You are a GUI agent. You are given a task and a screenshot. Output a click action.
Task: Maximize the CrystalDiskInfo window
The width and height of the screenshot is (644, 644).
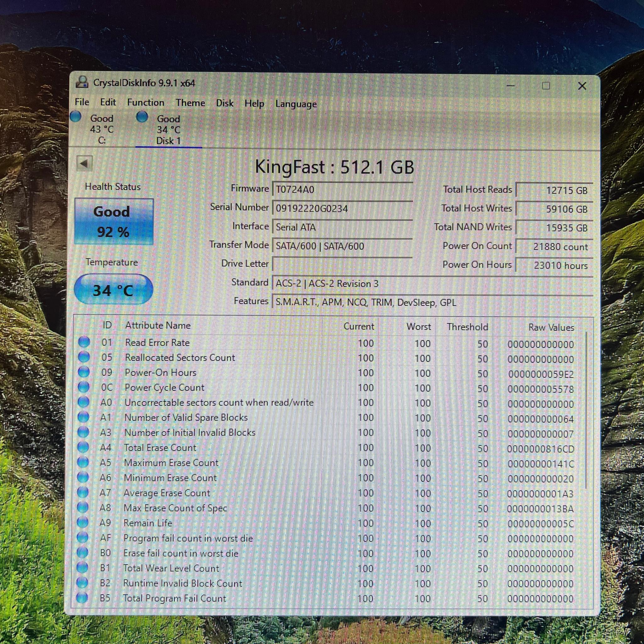(546, 86)
